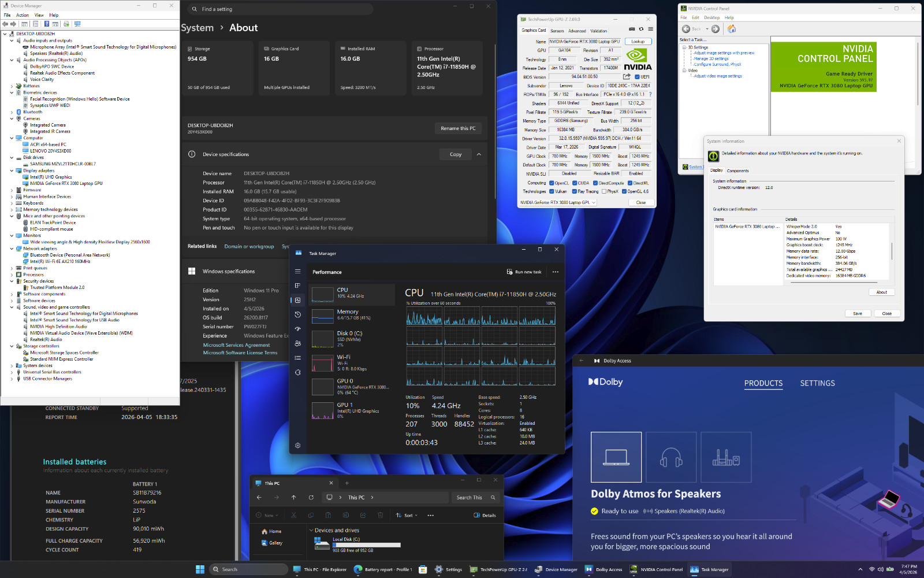Click Lookup button in GPU-Z
Screen dimensions: 924x578
point(638,42)
